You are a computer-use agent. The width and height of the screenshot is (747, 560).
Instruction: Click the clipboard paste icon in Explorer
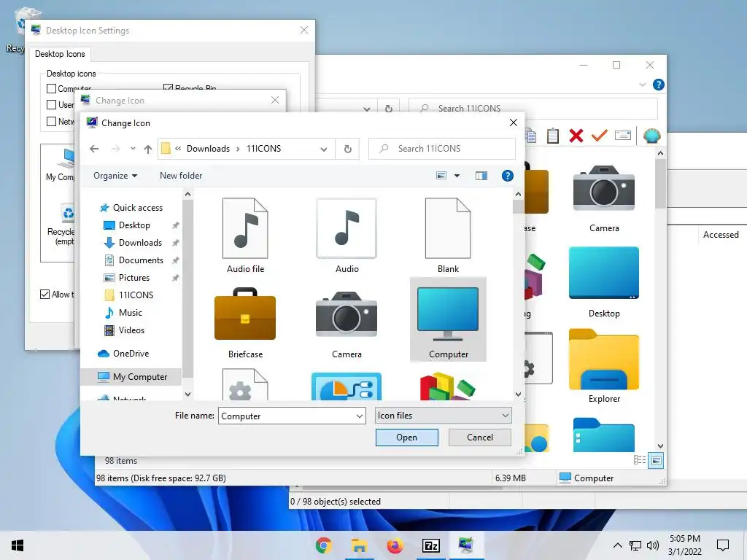pyautogui.click(x=553, y=136)
